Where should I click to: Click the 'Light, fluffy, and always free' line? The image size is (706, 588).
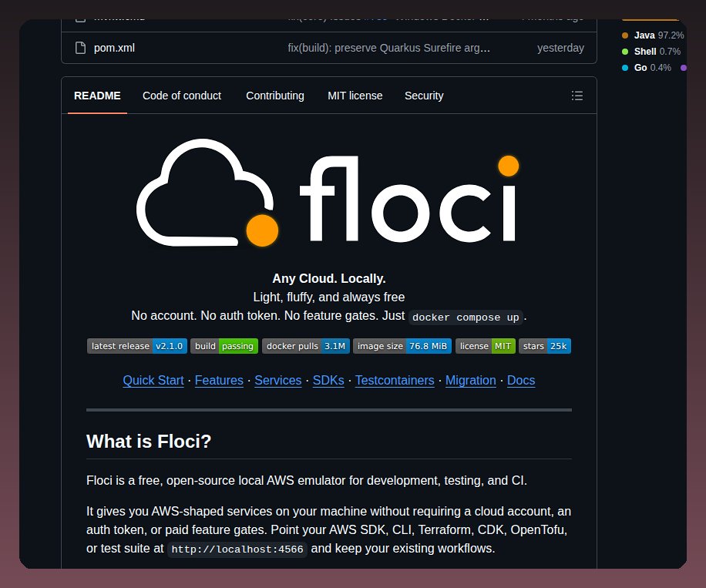(328, 297)
